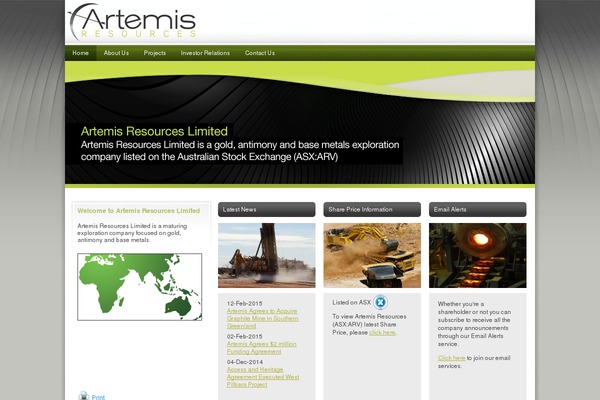The height and width of the screenshot is (400, 600).
Task: Click the yellow excavator photo
Action: tap(372, 255)
